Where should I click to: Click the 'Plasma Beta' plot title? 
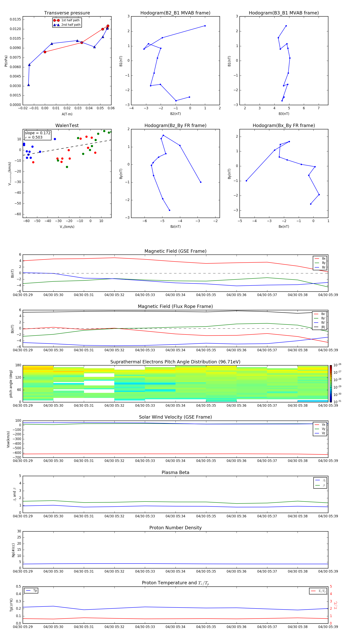pyautogui.click(x=175, y=472)
